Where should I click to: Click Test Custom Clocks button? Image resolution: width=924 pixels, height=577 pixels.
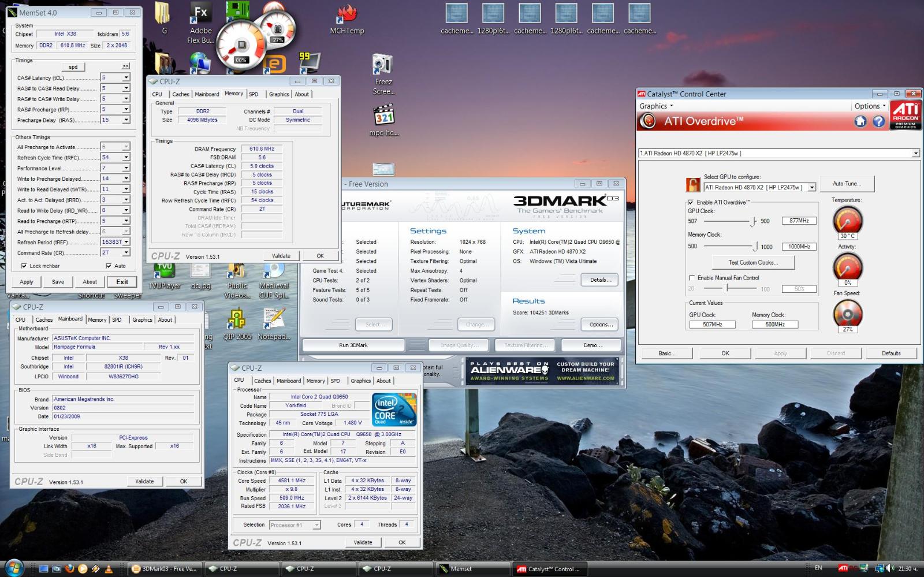pos(753,262)
